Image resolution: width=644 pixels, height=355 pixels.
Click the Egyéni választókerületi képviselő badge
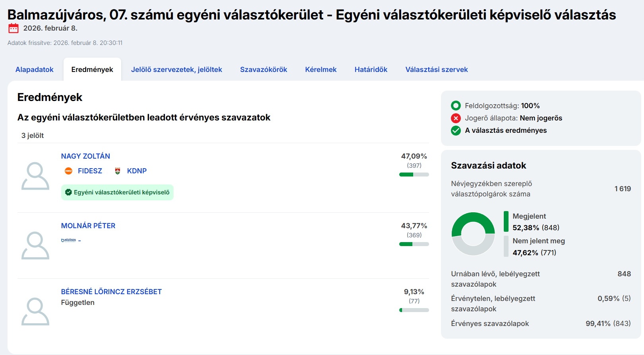pyautogui.click(x=117, y=192)
